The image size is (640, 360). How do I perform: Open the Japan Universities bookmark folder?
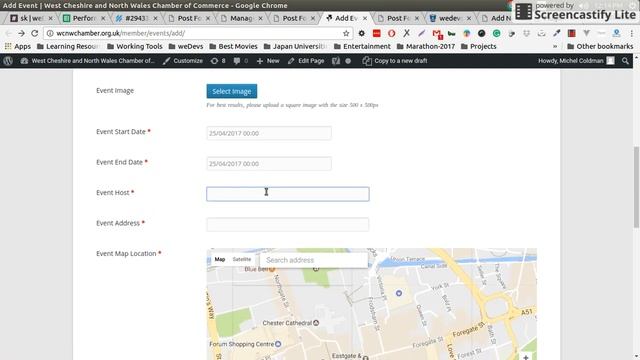tap(296, 47)
